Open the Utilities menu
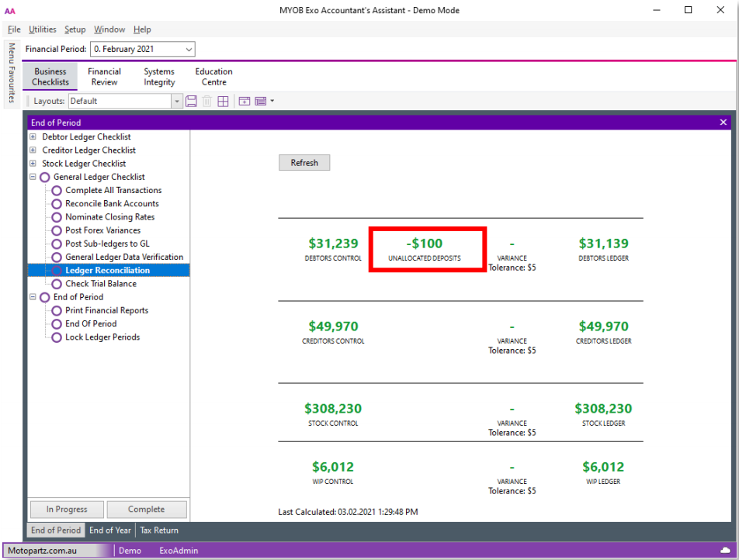 point(43,29)
